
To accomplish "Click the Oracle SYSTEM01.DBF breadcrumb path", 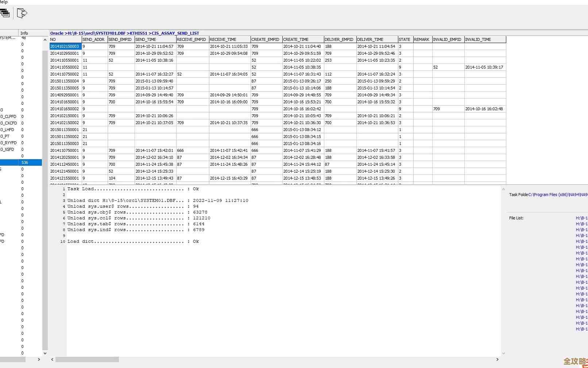I will point(124,33).
